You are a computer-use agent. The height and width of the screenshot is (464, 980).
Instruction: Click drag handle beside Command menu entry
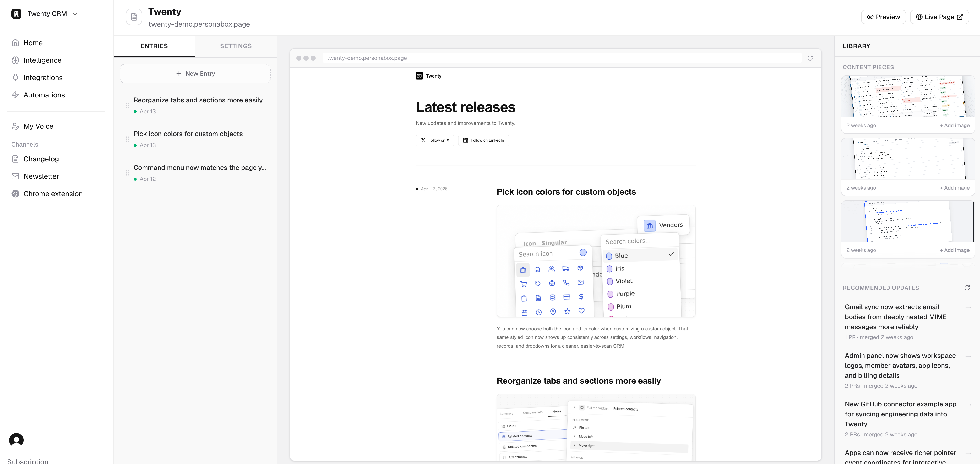[x=127, y=173]
